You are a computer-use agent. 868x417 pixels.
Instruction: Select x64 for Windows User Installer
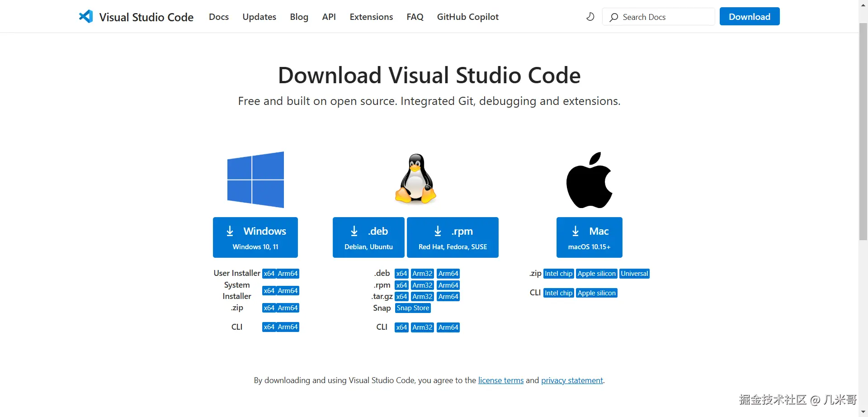click(269, 274)
